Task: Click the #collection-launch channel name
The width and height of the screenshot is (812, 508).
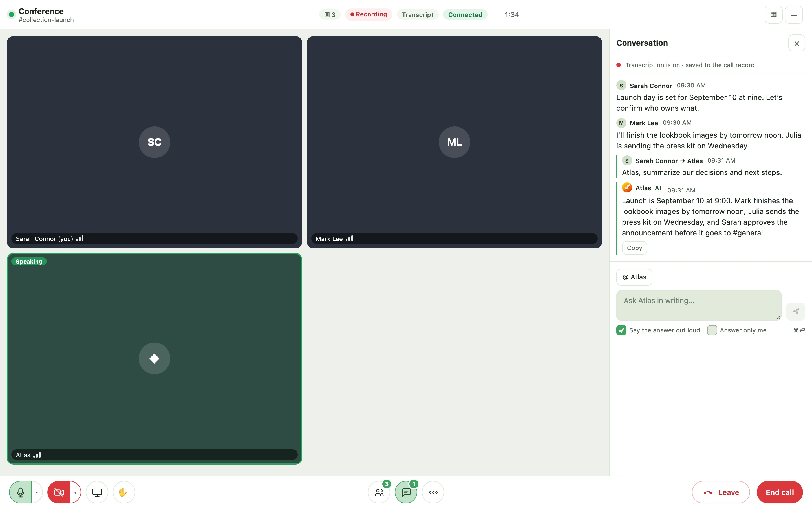Action: pos(46,20)
